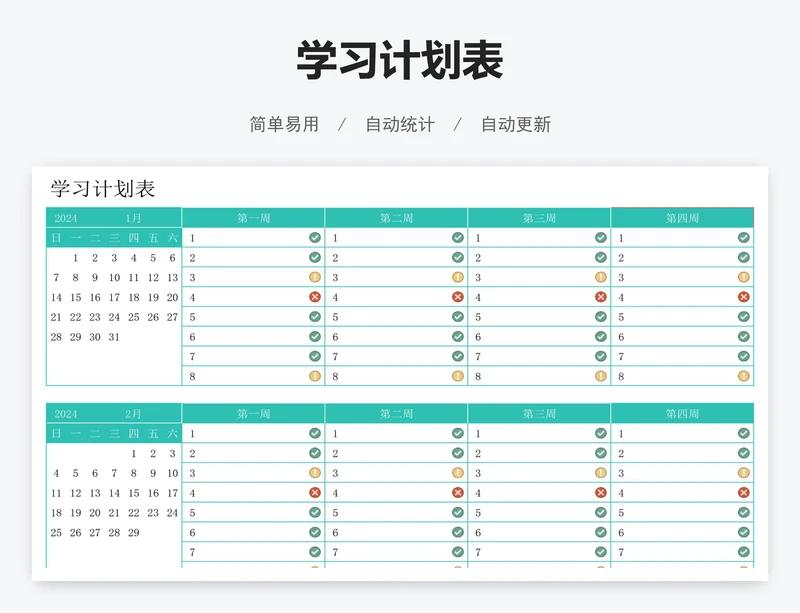Click the 2024 year cell beside 1月
The width and height of the screenshot is (800, 613).
(66, 218)
